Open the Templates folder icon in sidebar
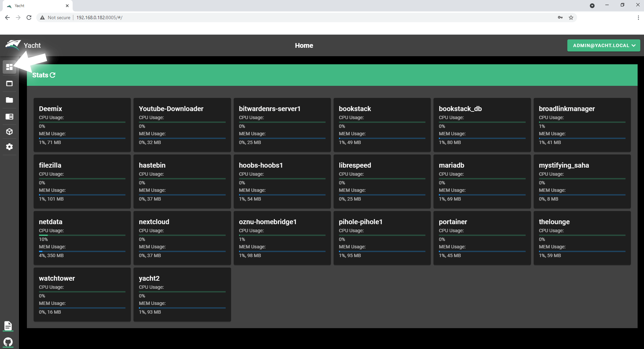644x349 pixels. click(x=9, y=100)
